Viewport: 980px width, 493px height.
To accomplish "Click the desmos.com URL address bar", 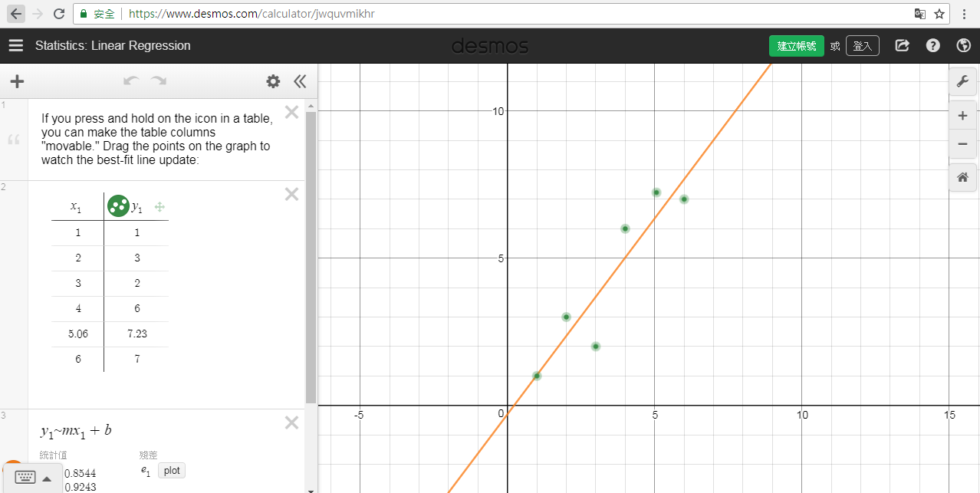I will pyautogui.click(x=512, y=14).
